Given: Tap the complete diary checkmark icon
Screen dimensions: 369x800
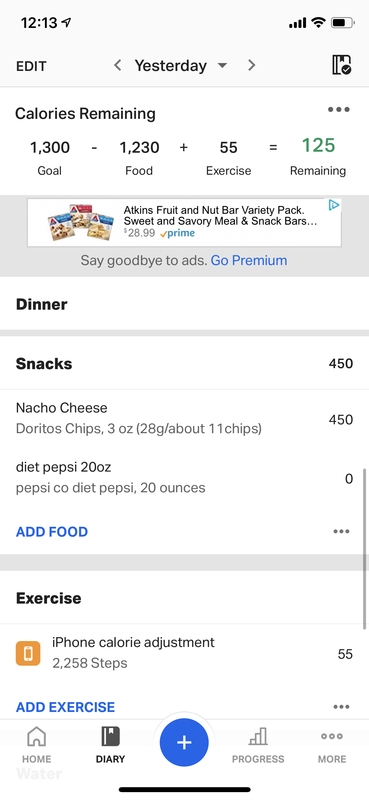Looking at the screenshot, I should (341, 65).
